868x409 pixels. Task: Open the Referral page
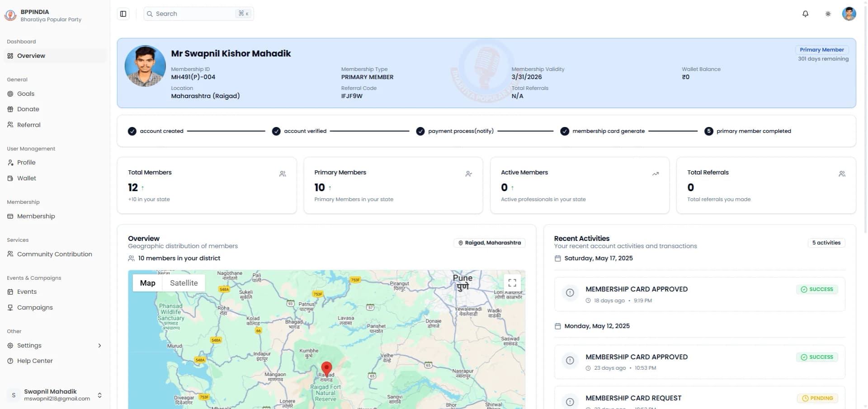point(55,125)
